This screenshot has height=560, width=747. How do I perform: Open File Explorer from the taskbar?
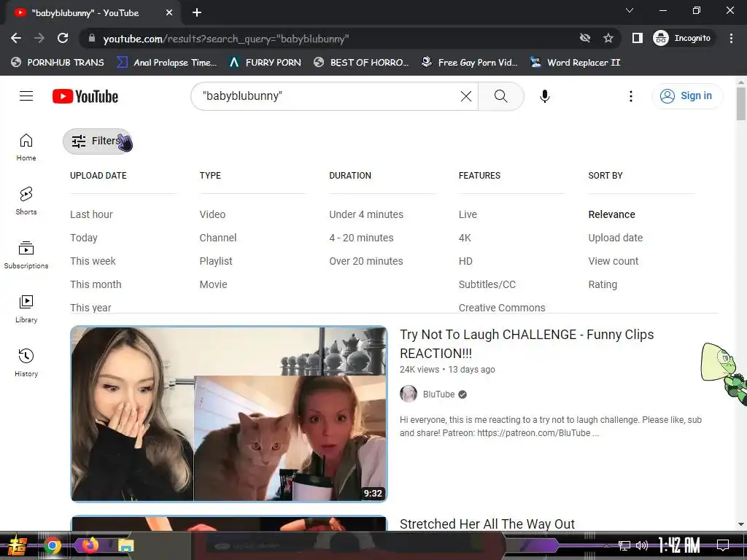(x=126, y=545)
